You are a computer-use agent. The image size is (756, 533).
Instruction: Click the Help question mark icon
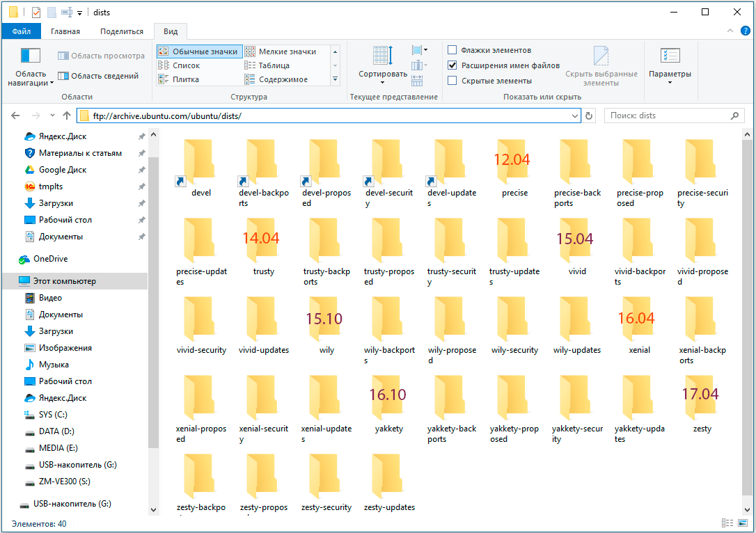tap(746, 31)
